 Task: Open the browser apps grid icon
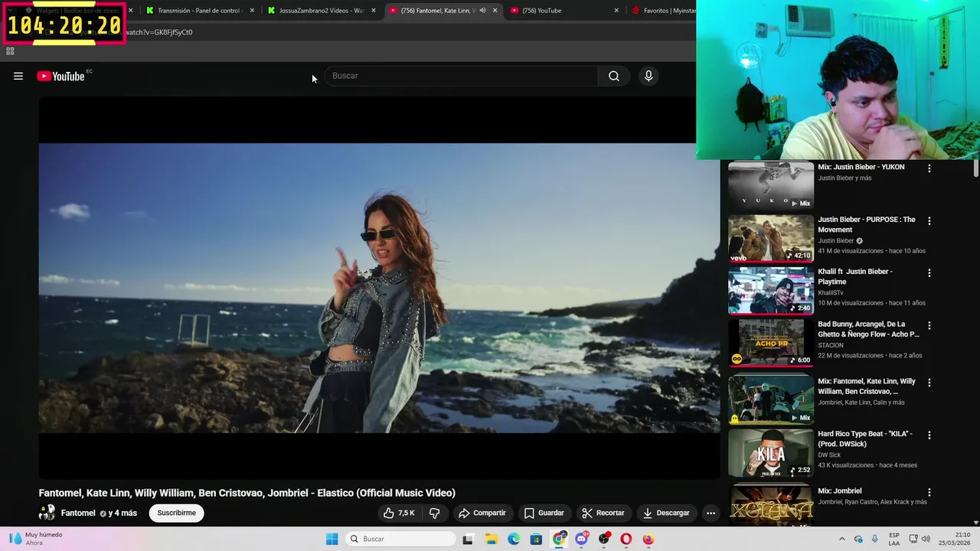10,51
